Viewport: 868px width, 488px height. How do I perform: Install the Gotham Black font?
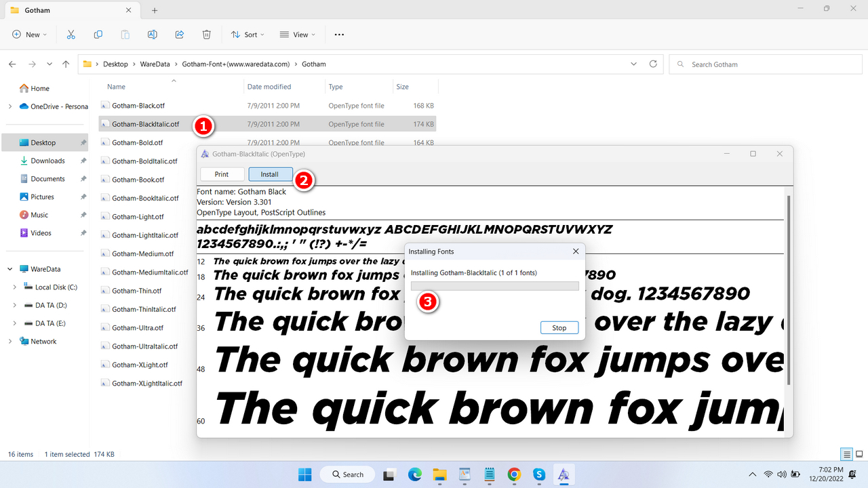point(270,174)
